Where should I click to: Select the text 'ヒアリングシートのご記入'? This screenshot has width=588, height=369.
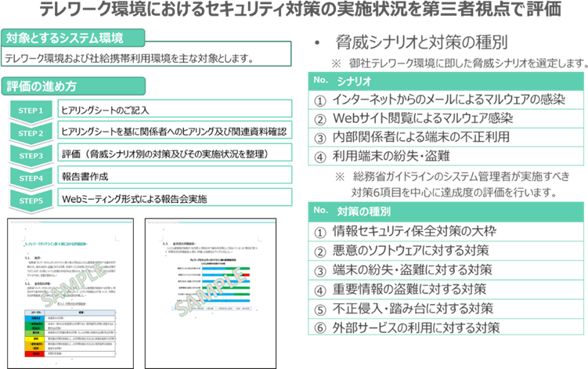tap(105, 110)
